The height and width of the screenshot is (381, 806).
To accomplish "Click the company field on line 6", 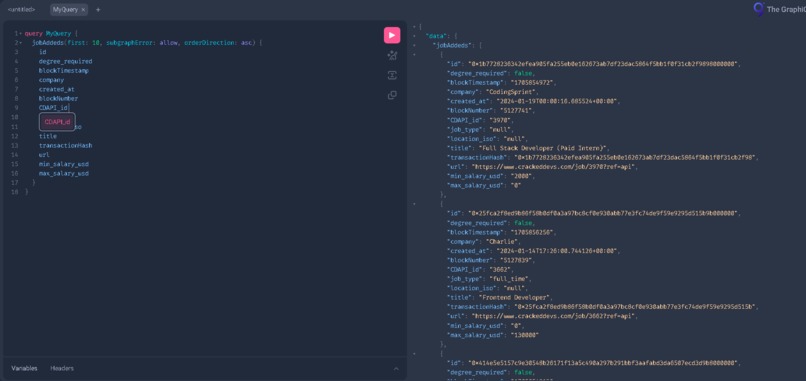I will [51, 80].
